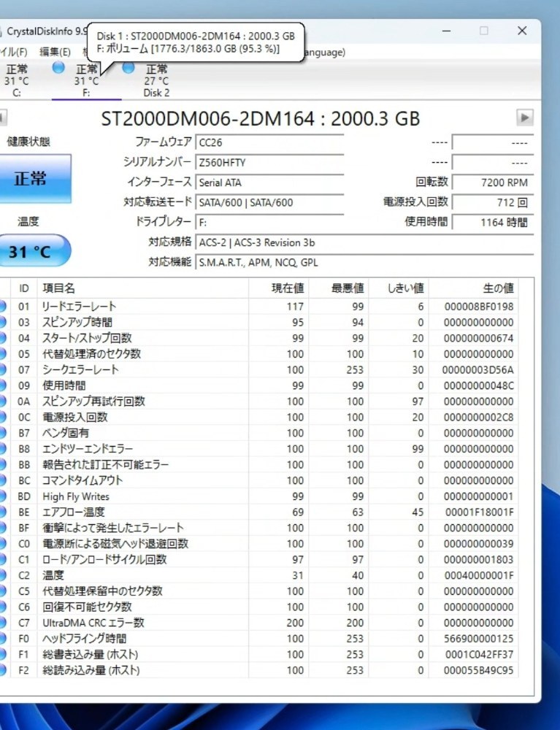
Task: Click the raw value 000055B49C95
Action: 478,671
